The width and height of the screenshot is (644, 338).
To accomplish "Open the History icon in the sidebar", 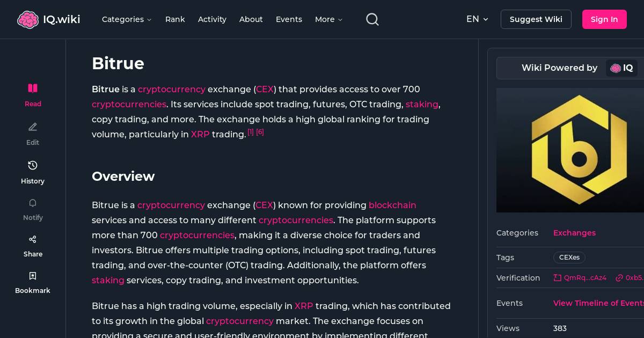I will pos(33,165).
